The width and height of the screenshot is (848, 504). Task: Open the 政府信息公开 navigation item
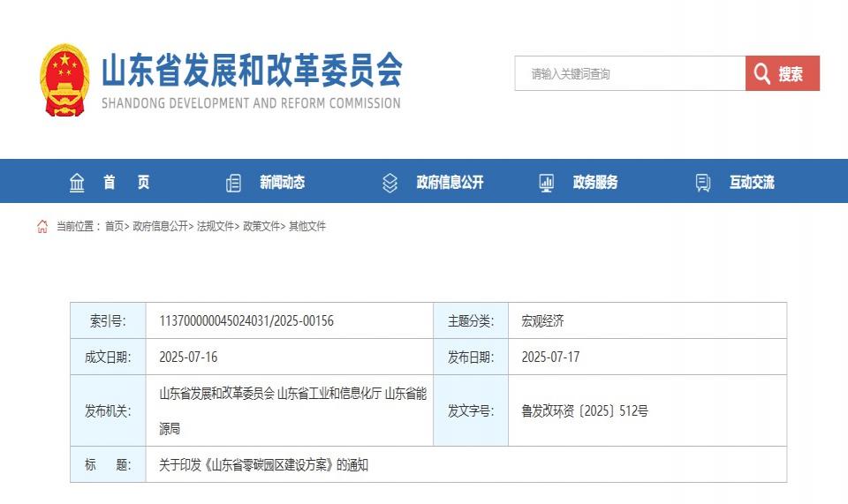point(450,182)
